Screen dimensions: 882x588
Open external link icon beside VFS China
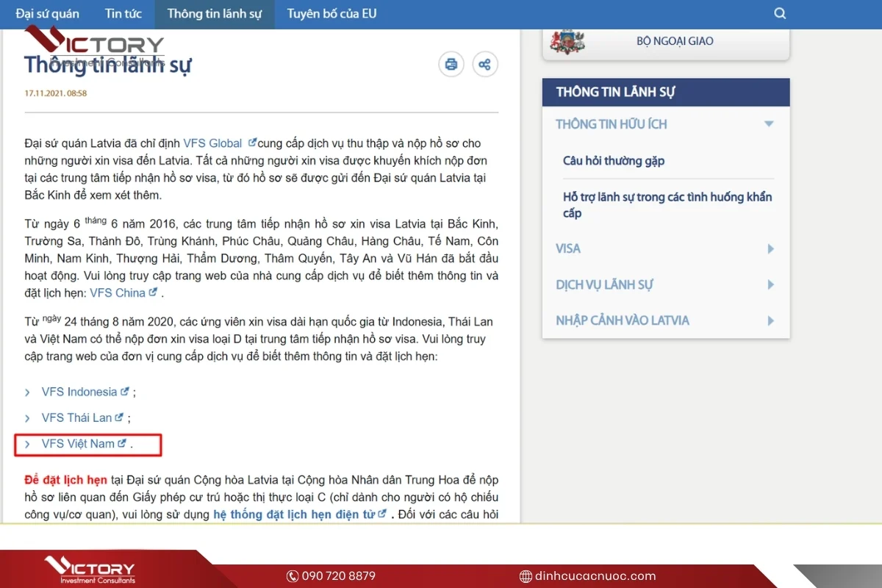153,292
